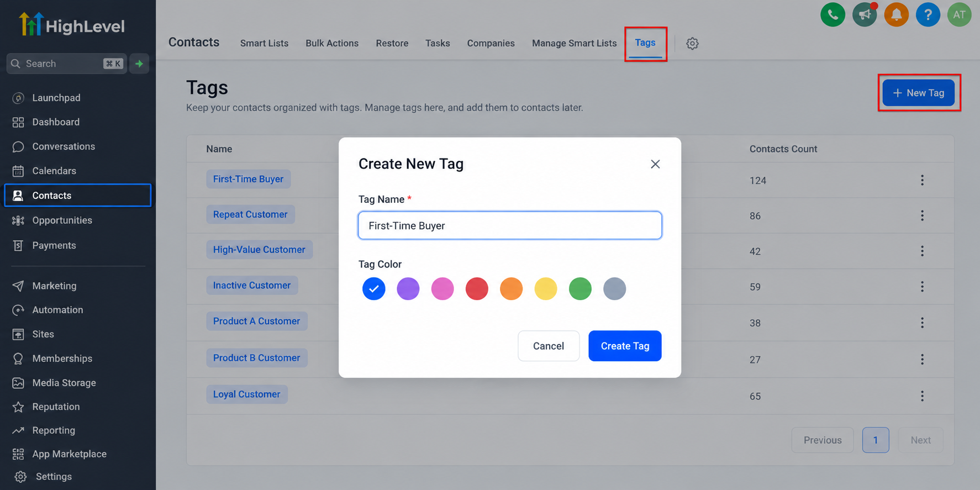Click the green quick-action arrow beside Search
Viewport: 980px width, 490px height.
pyautogui.click(x=139, y=64)
